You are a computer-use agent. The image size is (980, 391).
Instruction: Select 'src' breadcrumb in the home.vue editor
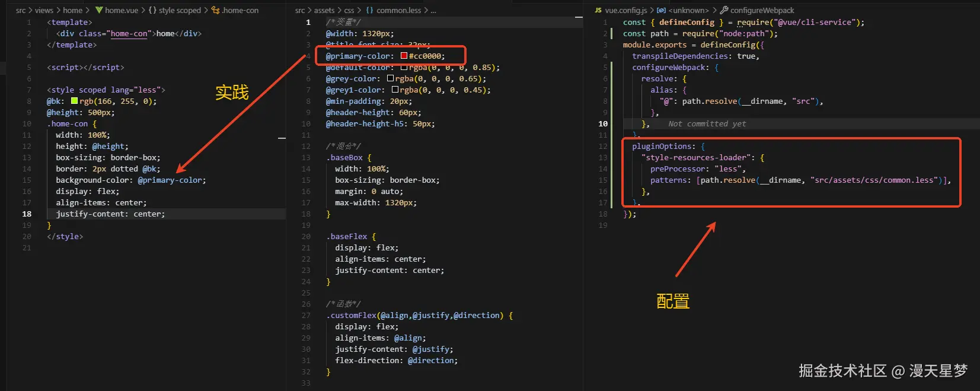click(x=21, y=10)
